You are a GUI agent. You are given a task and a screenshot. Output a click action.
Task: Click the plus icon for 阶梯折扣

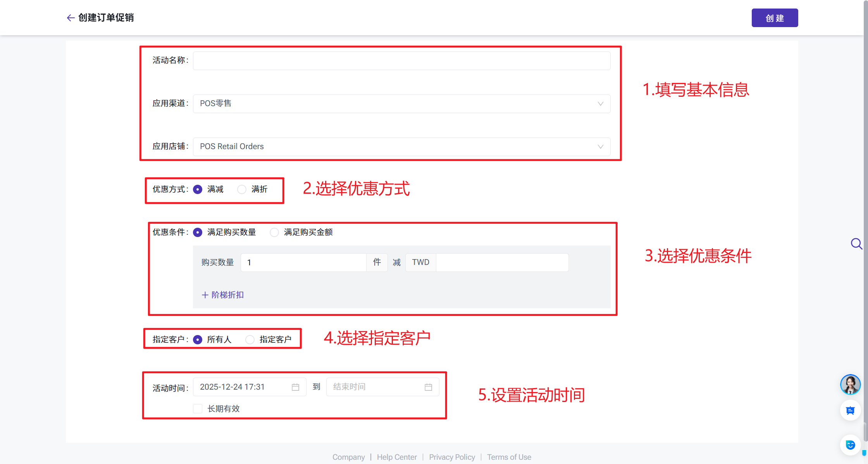pyautogui.click(x=205, y=295)
